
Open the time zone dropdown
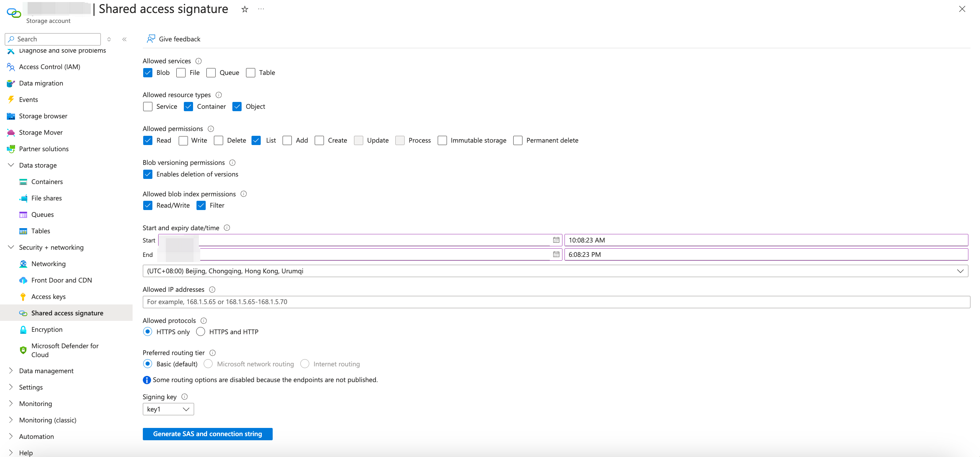coord(555,271)
